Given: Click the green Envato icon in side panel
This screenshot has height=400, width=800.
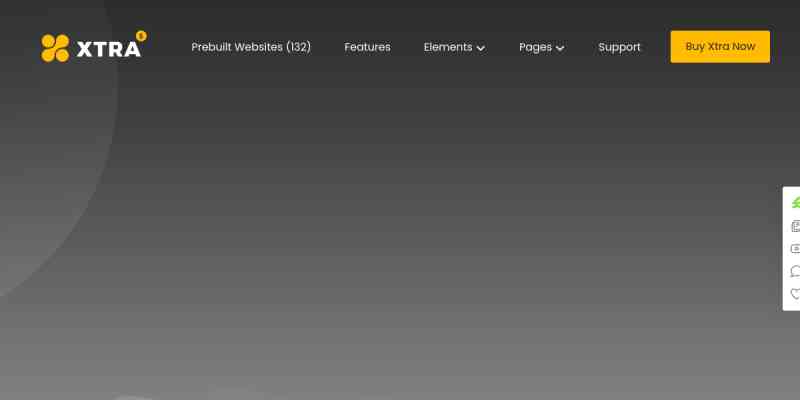Looking at the screenshot, I should coord(795,203).
